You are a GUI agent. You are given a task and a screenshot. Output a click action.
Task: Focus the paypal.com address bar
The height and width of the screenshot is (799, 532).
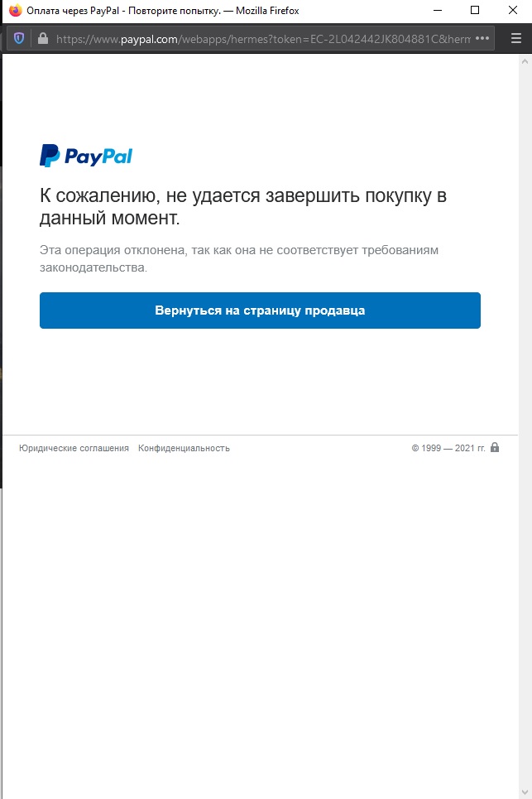click(262, 39)
